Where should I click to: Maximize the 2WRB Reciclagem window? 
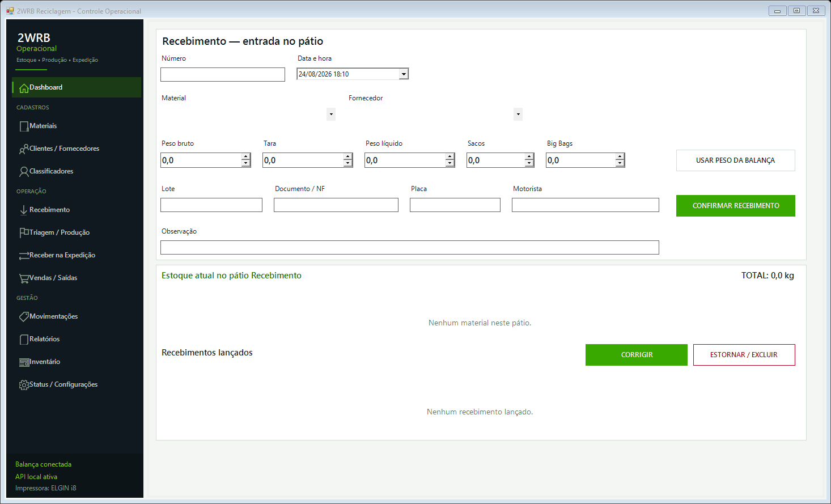(x=796, y=11)
